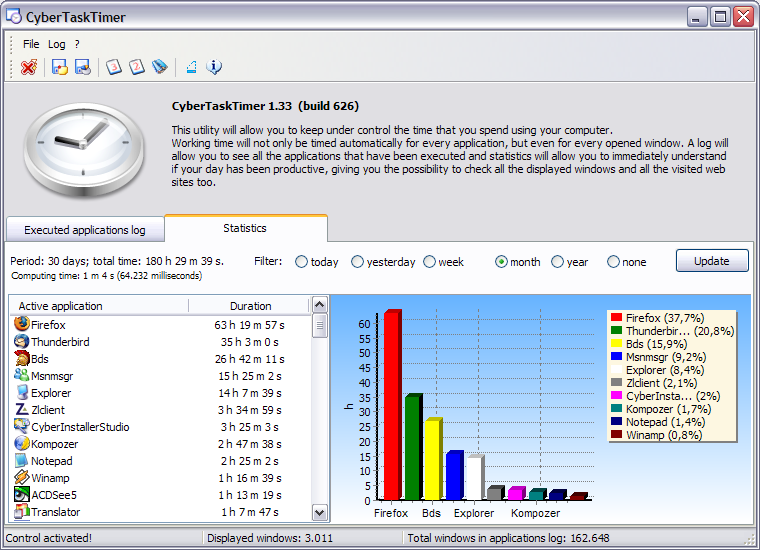The image size is (760, 550).
Task: Click the Explorer computer icon in the list
Action: [x=22, y=392]
